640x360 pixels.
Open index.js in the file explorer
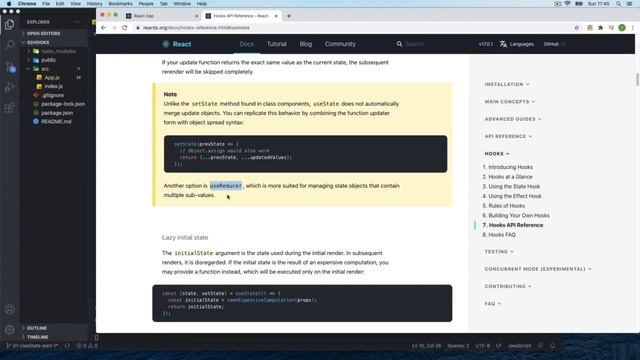tap(53, 87)
